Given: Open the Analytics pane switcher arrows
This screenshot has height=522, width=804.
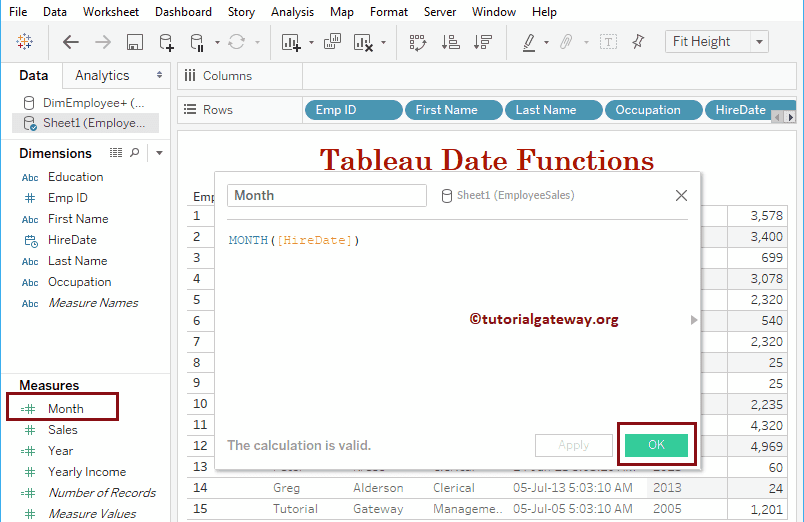Looking at the screenshot, I should point(159,75).
